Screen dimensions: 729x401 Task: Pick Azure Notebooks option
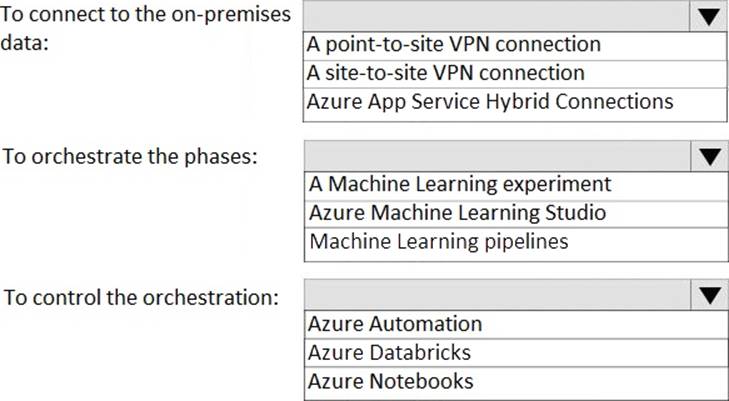tap(516, 381)
